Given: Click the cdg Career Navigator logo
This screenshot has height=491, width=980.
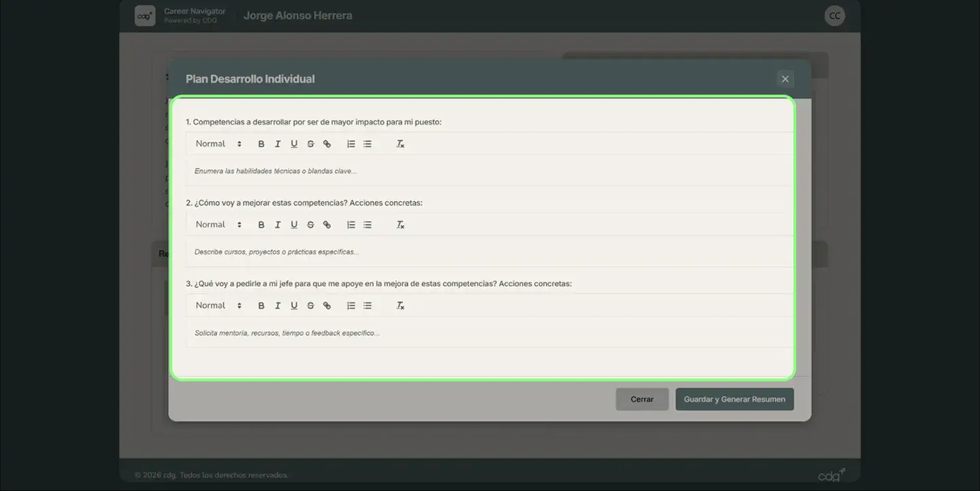Looking at the screenshot, I should click(145, 16).
